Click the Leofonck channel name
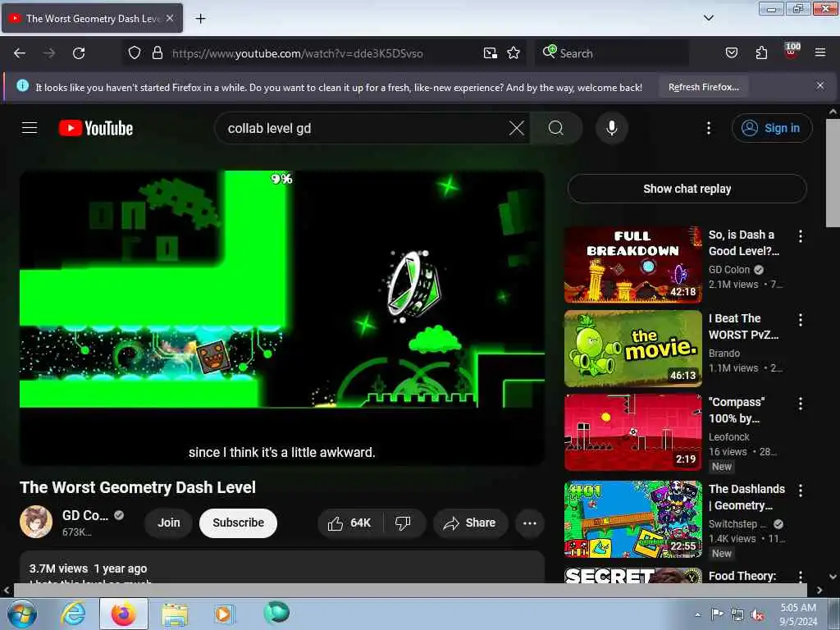The height and width of the screenshot is (630, 840). point(729,436)
